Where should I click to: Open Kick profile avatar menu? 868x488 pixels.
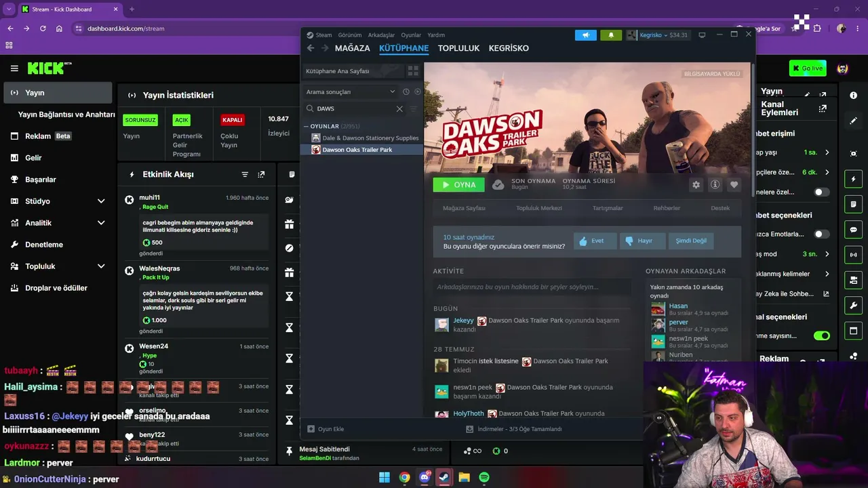(x=842, y=68)
